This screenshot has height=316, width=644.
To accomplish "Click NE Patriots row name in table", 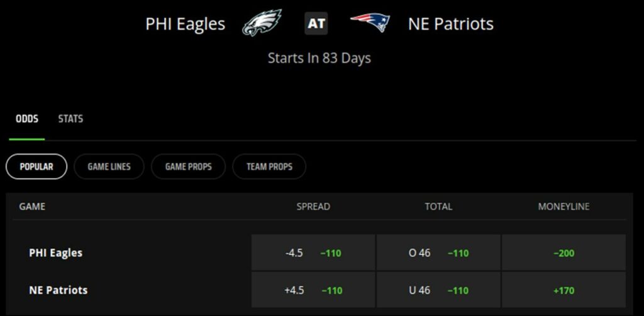I will [58, 290].
